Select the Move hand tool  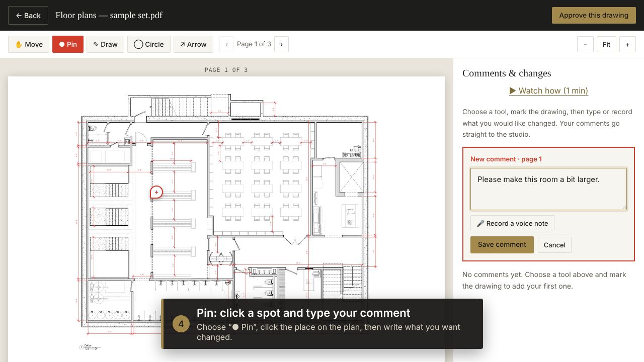(x=29, y=44)
